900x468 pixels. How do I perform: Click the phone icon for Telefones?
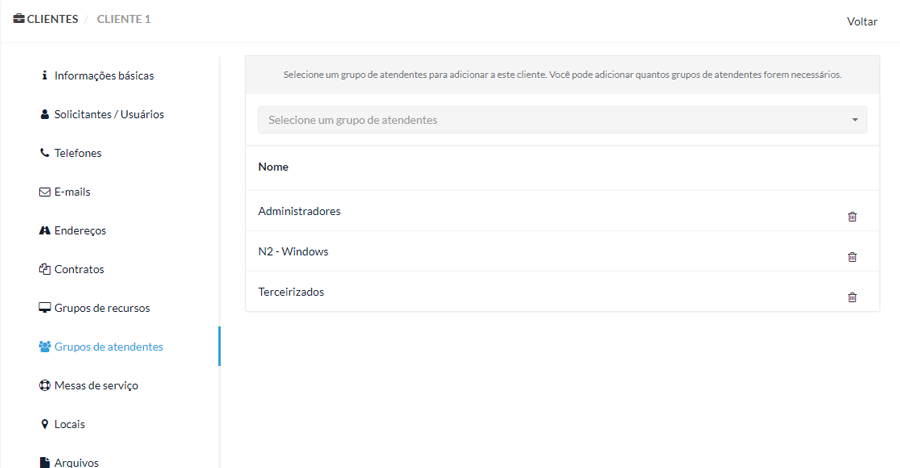point(44,152)
